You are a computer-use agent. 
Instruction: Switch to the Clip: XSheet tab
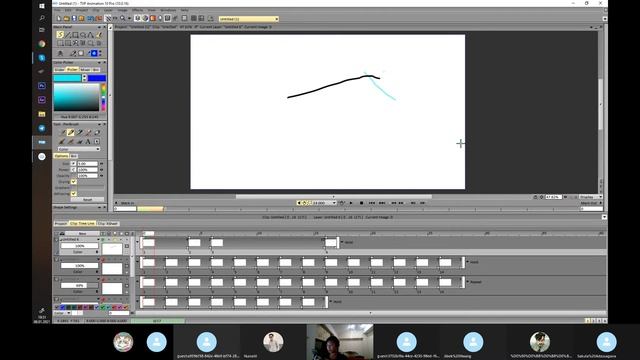[x=107, y=224]
